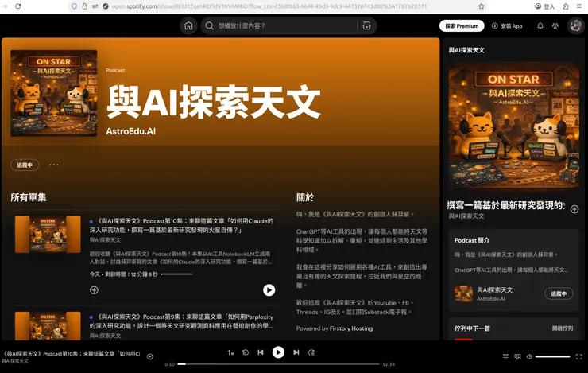The width and height of the screenshot is (588, 373).
Task: Click the 0:30 elapsed time text
Action: coord(169,364)
